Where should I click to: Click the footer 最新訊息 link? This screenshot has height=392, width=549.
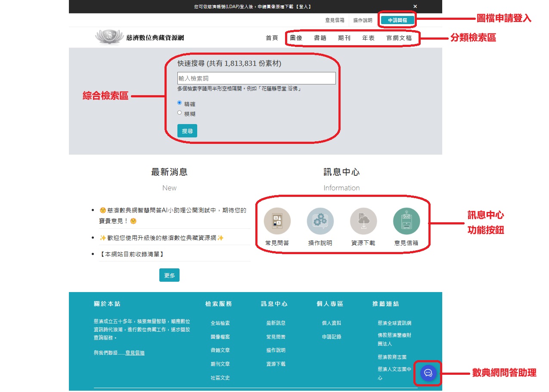(x=276, y=323)
